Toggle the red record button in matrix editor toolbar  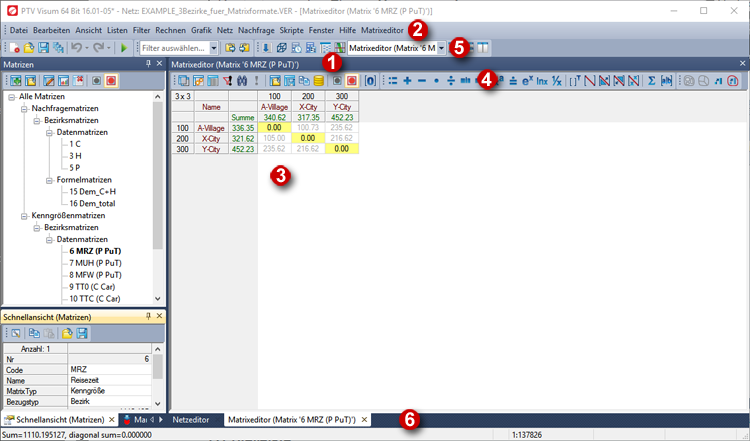point(353,80)
